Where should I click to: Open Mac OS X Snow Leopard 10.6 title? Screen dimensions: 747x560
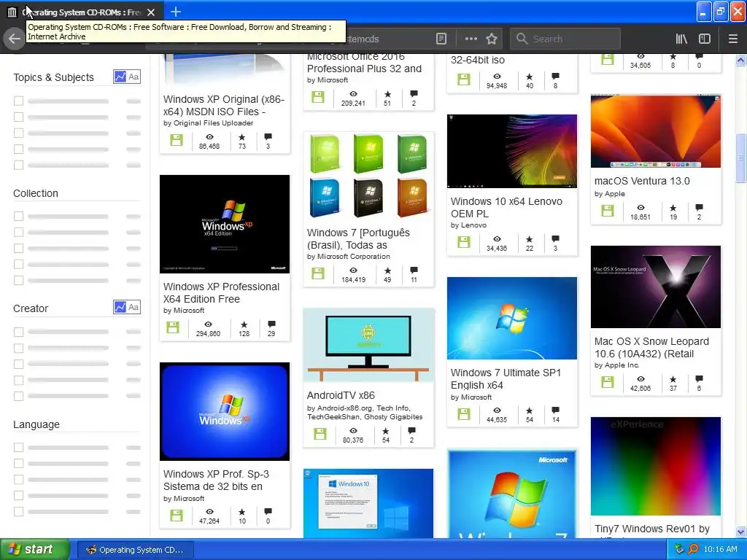tap(651, 348)
